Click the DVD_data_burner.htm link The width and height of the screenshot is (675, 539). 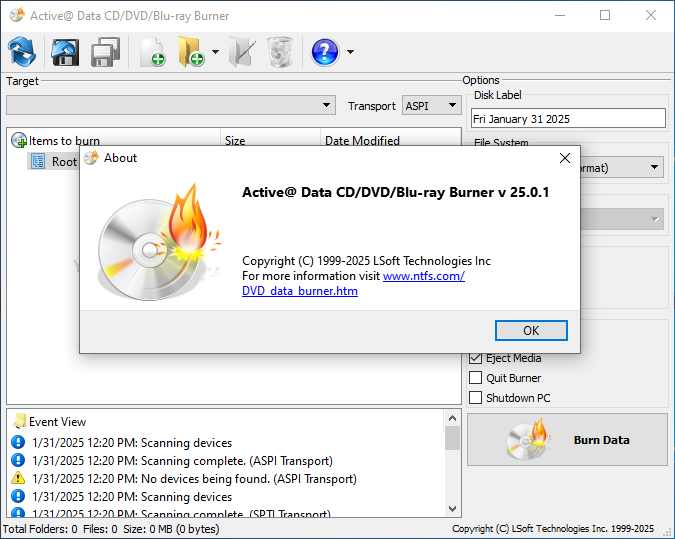click(300, 291)
